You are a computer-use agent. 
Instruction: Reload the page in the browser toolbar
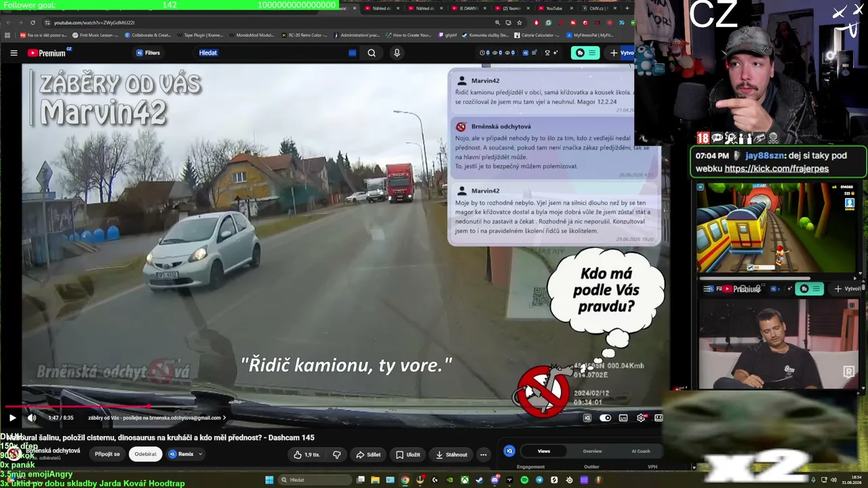(33, 22)
